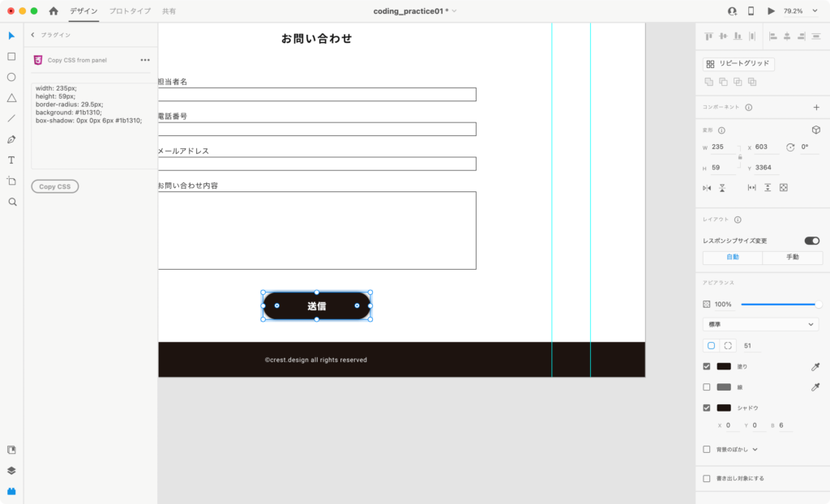The image size is (830, 504).
Task: Select same radius for all corners
Action: click(712, 346)
